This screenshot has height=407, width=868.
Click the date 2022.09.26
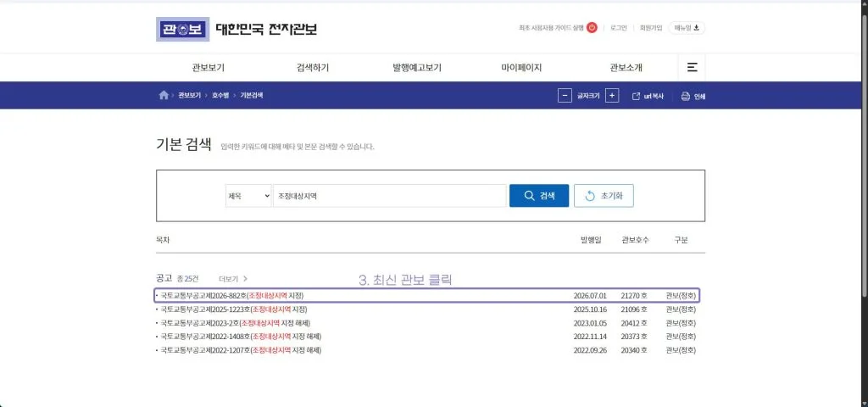[590, 350]
